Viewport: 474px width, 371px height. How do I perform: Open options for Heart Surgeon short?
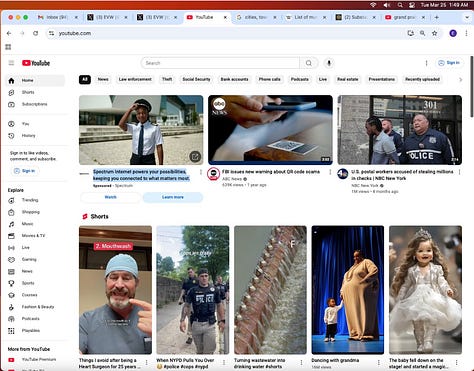[x=147, y=362]
